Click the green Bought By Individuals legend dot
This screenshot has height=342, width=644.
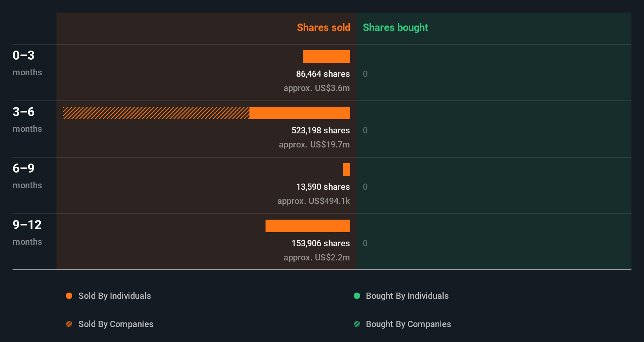357,296
